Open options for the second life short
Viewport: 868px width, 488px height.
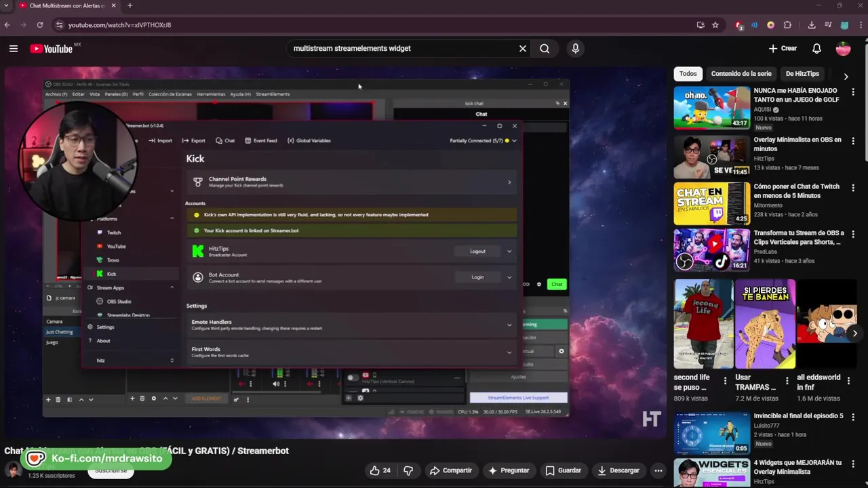click(x=725, y=381)
